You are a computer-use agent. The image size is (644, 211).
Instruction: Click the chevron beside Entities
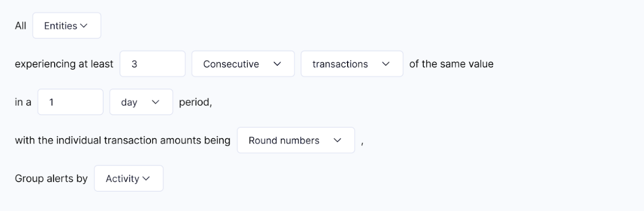click(84, 26)
